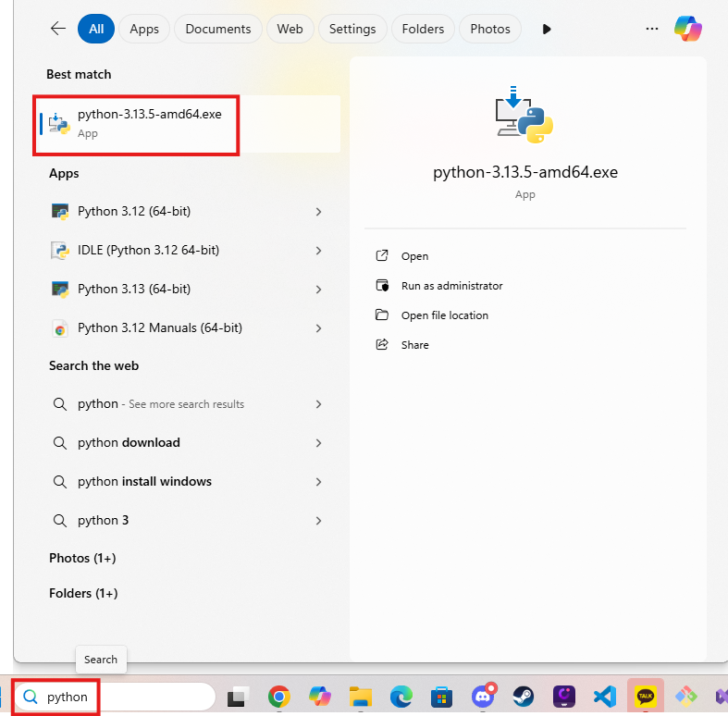This screenshot has height=716, width=728.
Task: Switch to the Photos filter tab
Action: click(x=490, y=29)
